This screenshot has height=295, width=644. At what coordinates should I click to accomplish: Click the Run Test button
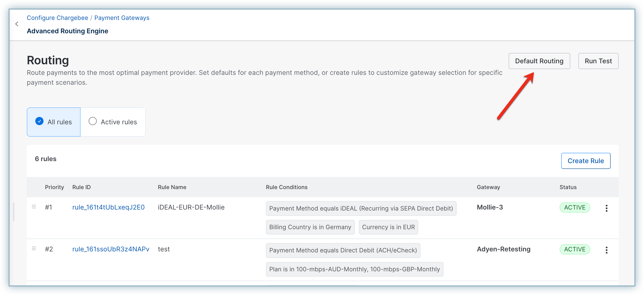point(598,61)
